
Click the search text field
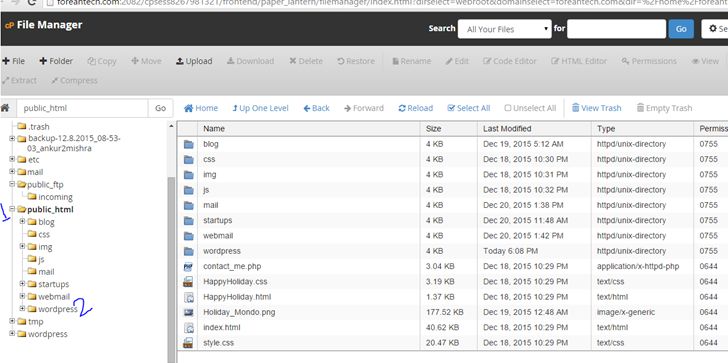(x=617, y=29)
